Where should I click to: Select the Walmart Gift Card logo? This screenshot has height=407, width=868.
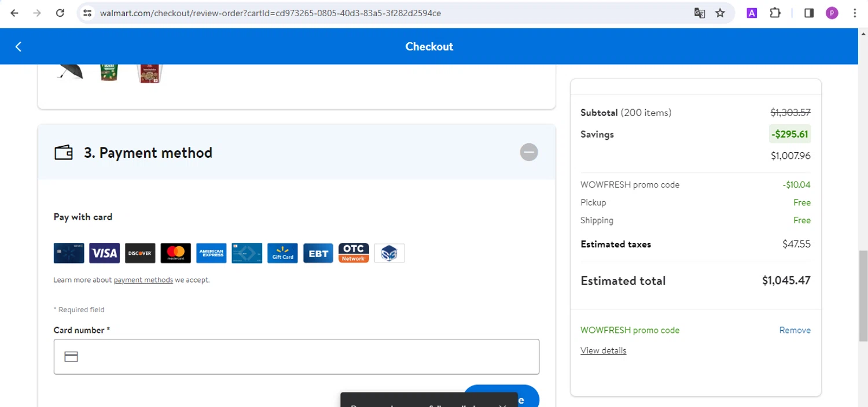tap(282, 253)
